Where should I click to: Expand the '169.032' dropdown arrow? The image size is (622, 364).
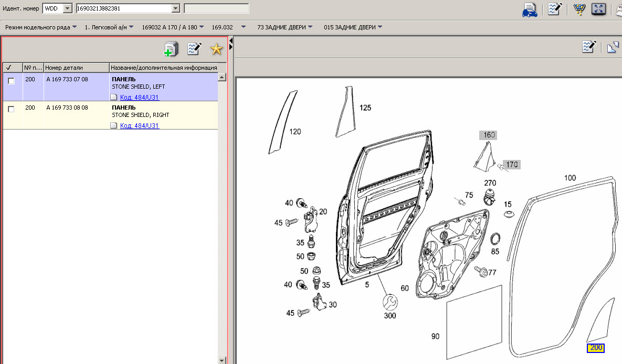coord(244,27)
